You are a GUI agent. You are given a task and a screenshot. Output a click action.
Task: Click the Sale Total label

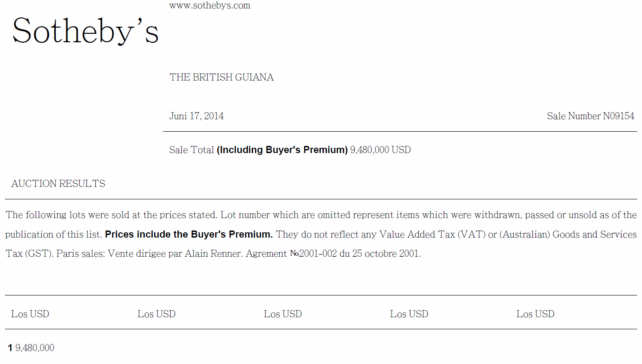pyautogui.click(x=192, y=150)
